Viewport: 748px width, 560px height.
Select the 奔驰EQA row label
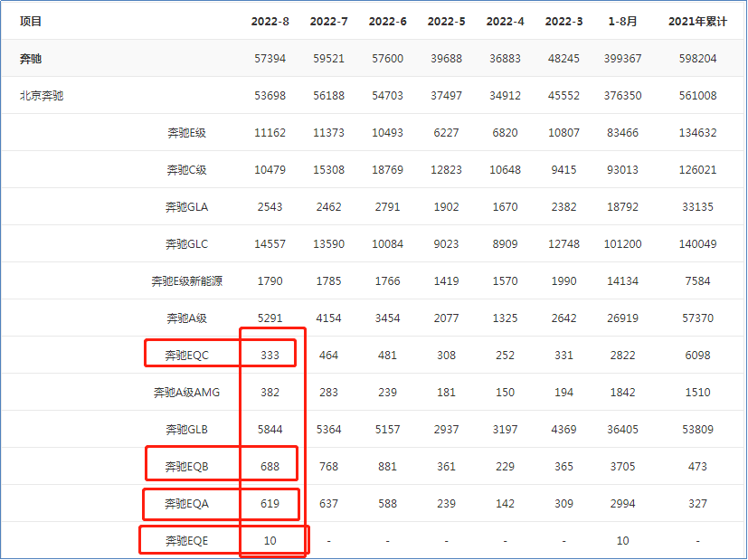(186, 504)
